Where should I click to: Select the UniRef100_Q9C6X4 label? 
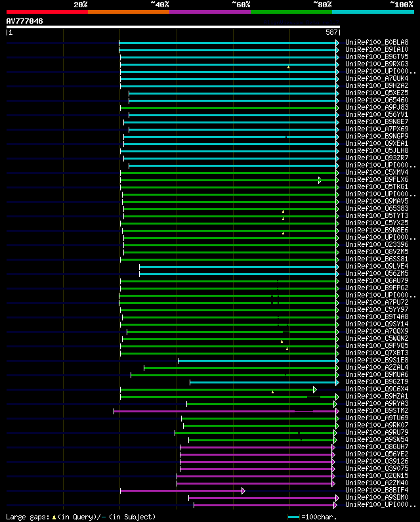click(x=377, y=389)
